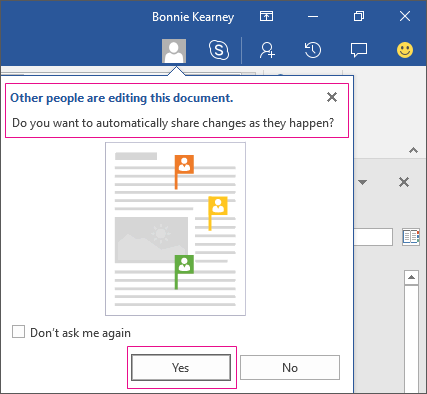Viewport: 427px width, 394px height.
Task: Click the account name Bonnie Kearney
Action: tap(193, 17)
